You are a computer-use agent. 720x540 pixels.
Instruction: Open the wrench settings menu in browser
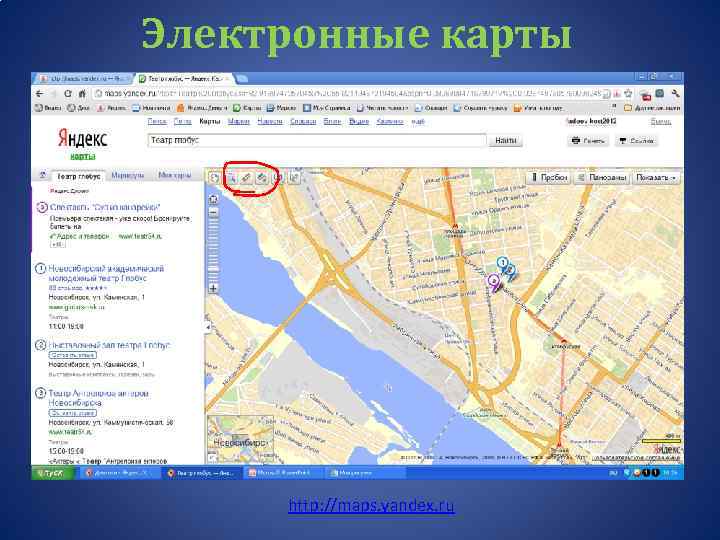click(675, 94)
